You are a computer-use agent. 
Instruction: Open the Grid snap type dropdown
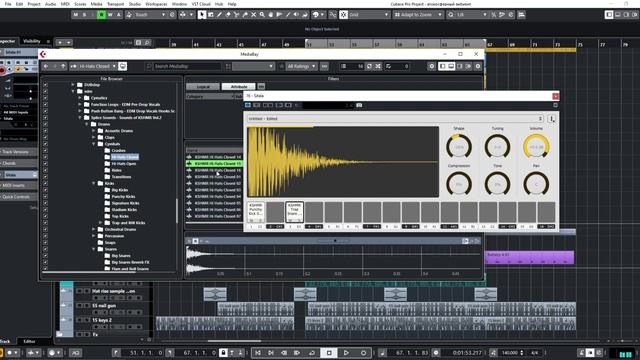click(x=369, y=15)
